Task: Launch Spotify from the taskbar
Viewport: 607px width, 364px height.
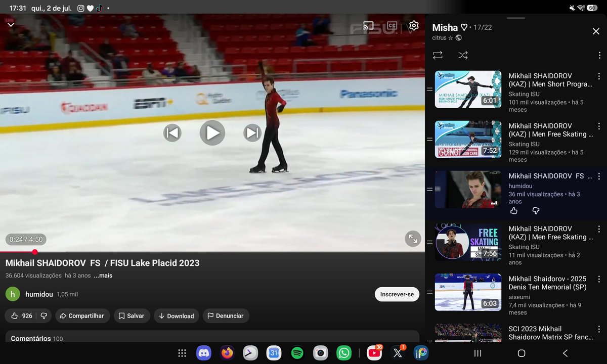Action: pyautogui.click(x=297, y=353)
